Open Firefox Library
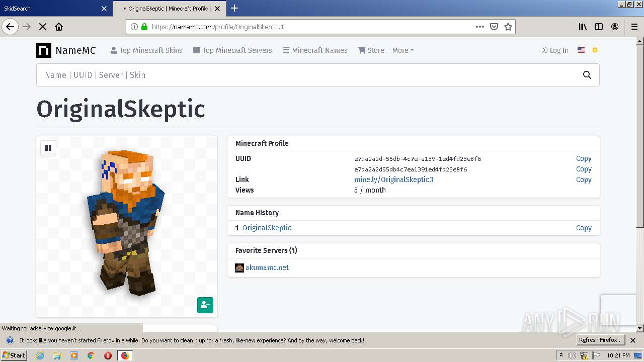 583,27
